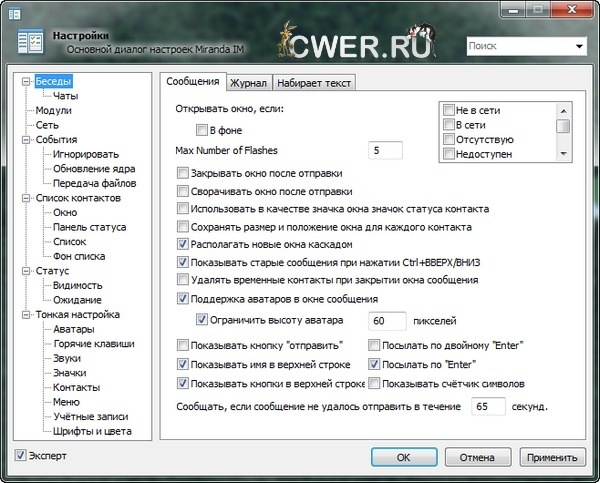Check the В сети status box
The image size is (600, 483).
[x=448, y=125]
